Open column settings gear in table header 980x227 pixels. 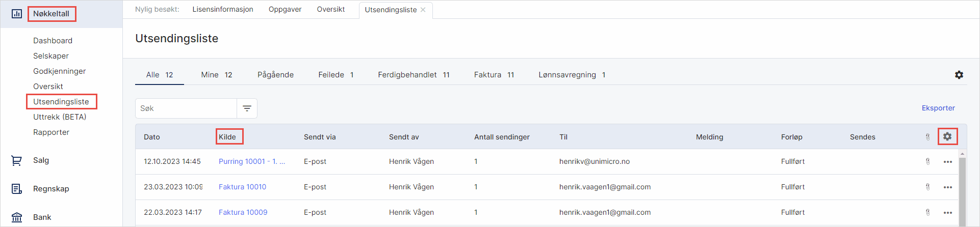pos(947,136)
